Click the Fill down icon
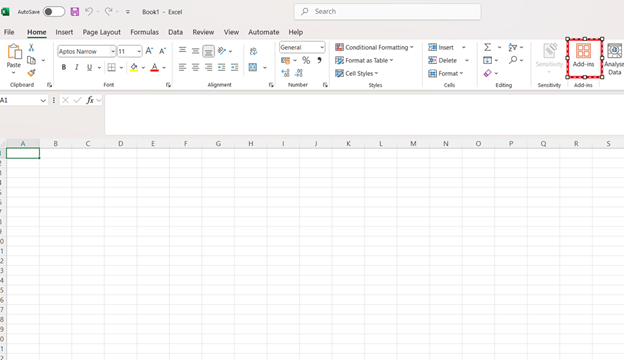 tap(488, 60)
